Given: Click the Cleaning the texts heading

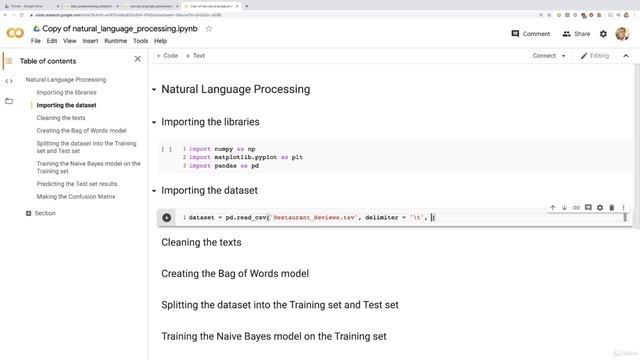Looking at the screenshot, I should pyautogui.click(x=201, y=242).
